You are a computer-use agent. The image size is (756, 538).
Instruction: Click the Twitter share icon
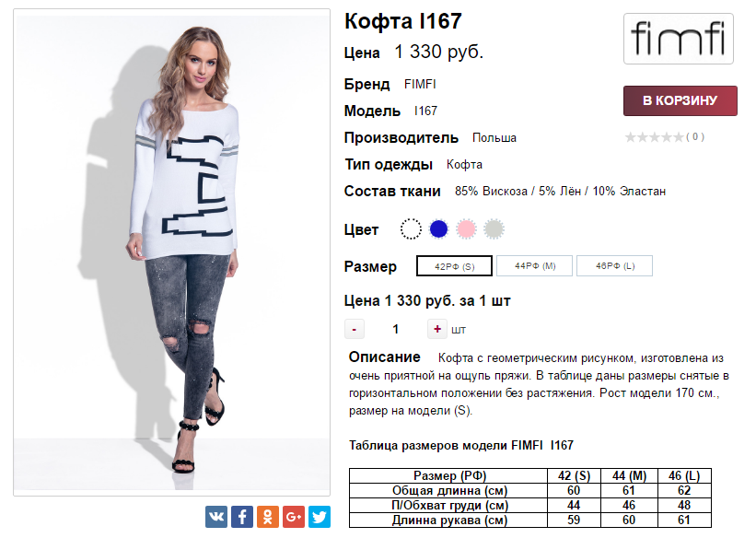click(320, 517)
